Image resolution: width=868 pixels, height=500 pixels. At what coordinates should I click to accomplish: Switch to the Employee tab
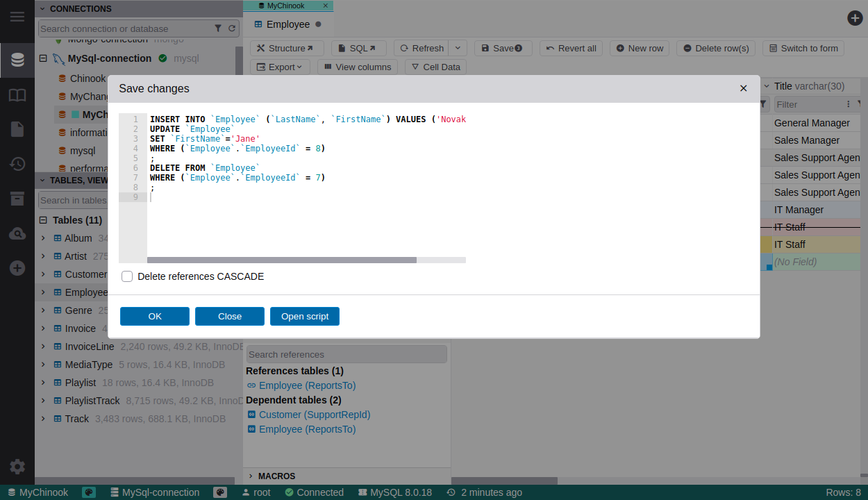287,24
